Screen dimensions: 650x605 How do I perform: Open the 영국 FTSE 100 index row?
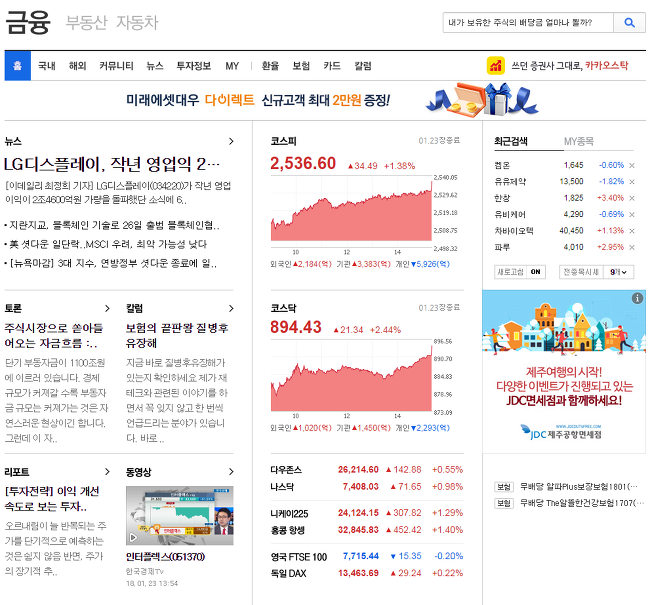[x=367, y=556]
